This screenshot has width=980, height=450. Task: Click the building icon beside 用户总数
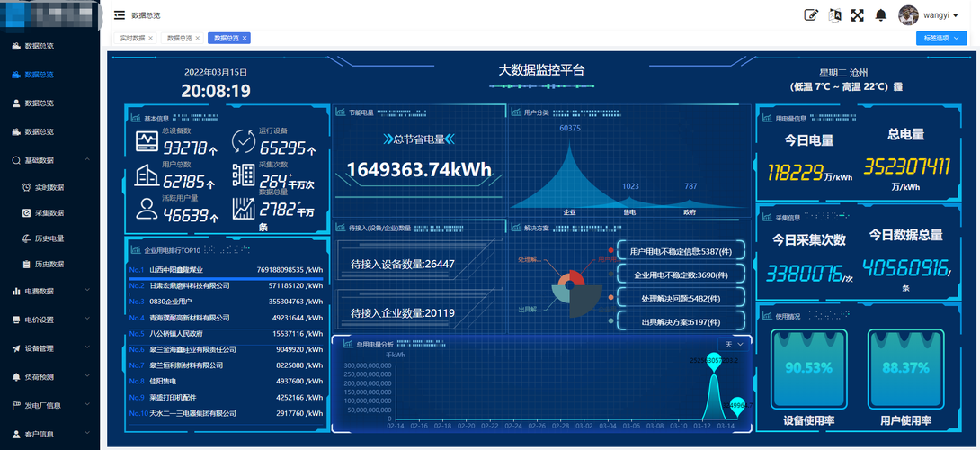click(x=147, y=175)
